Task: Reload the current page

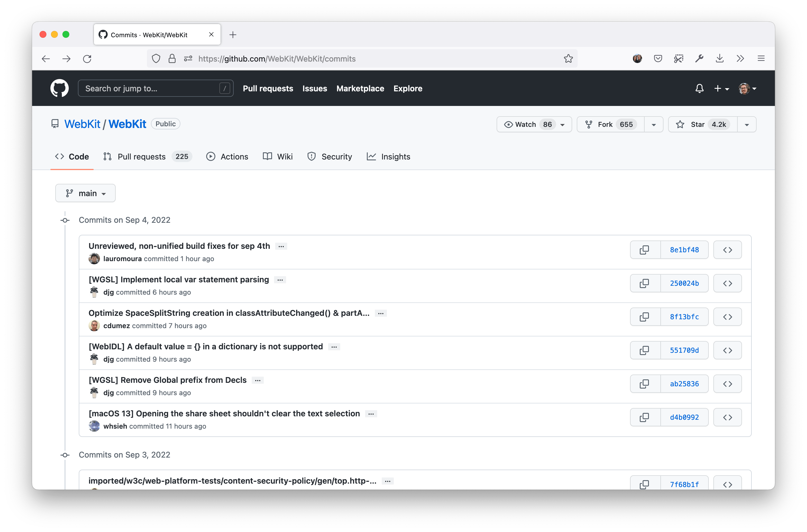Action: tap(87, 58)
